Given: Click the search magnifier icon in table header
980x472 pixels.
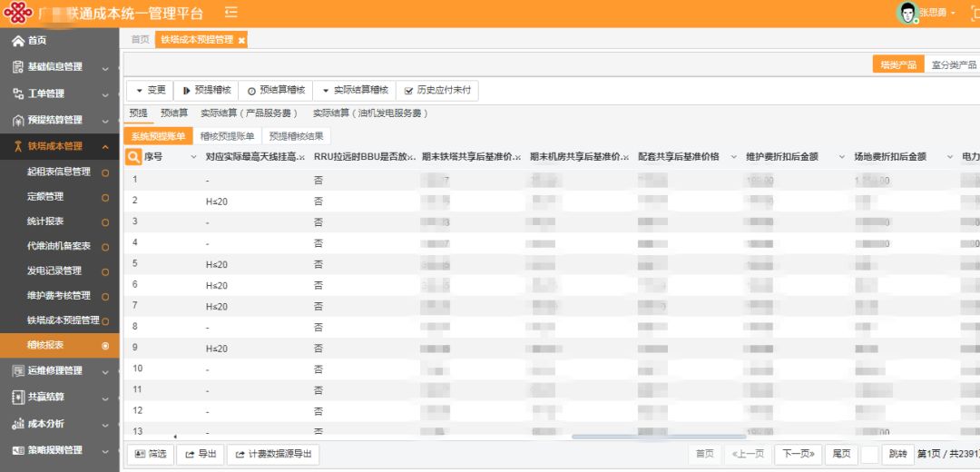Looking at the screenshot, I should click(x=133, y=157).
